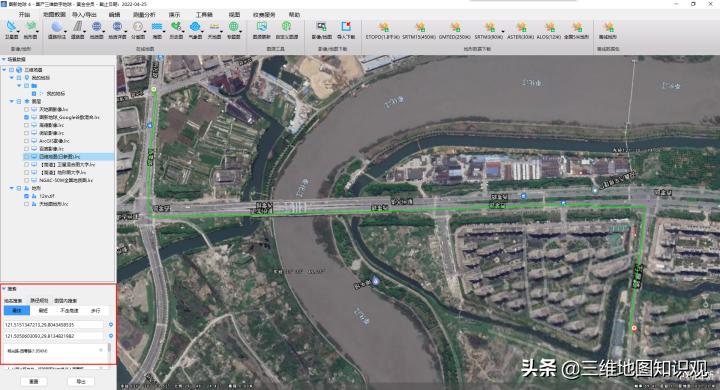720x390 pixels.
Task: Collapse the 图层 (layers) tree node
Action: [x=11, y=101]
